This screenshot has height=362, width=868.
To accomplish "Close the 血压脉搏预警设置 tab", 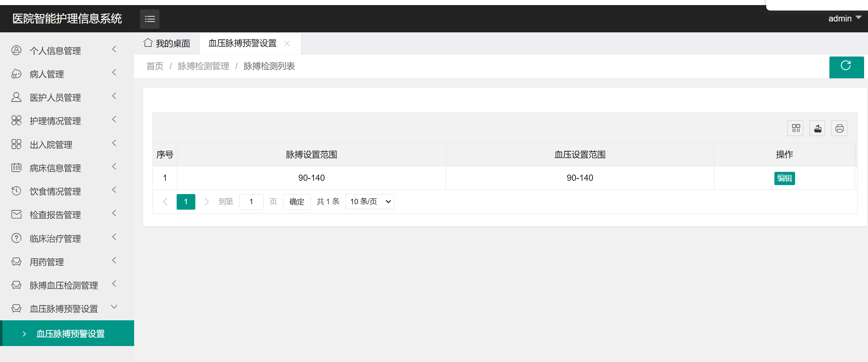I will point(287,43).
